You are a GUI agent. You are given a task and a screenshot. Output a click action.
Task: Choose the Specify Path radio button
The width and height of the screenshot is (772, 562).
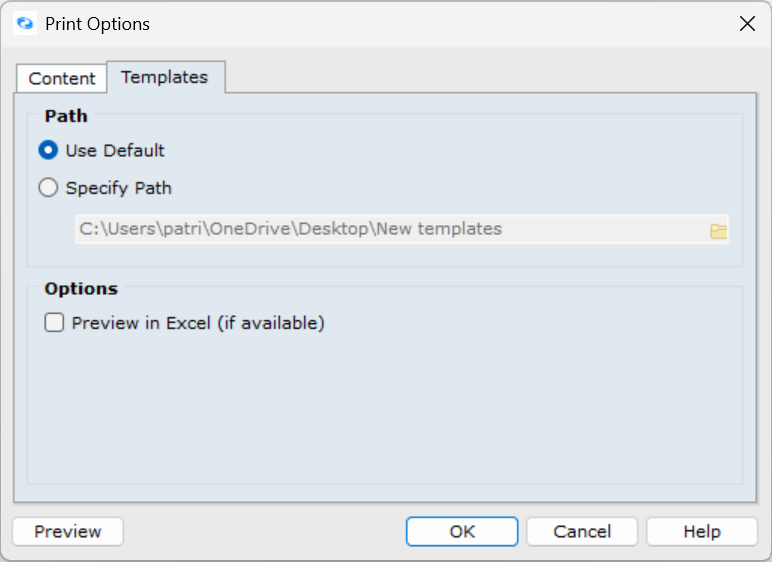(48, 188)
